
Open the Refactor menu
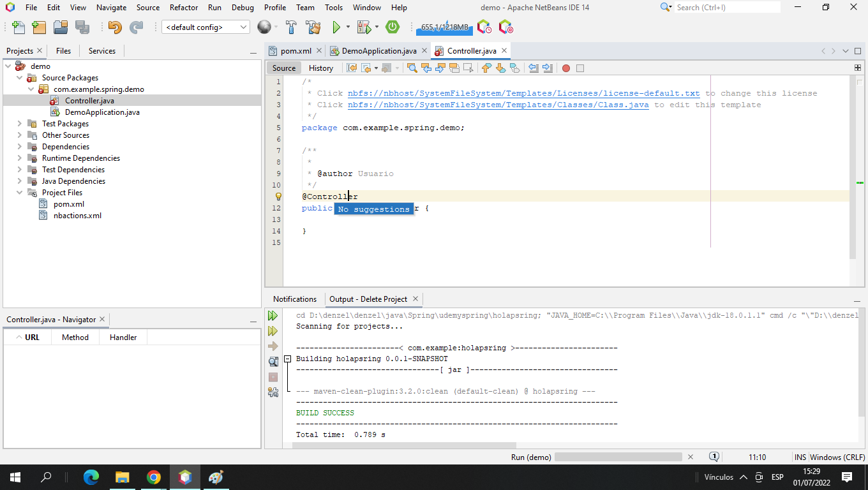(x=184, y=8)
